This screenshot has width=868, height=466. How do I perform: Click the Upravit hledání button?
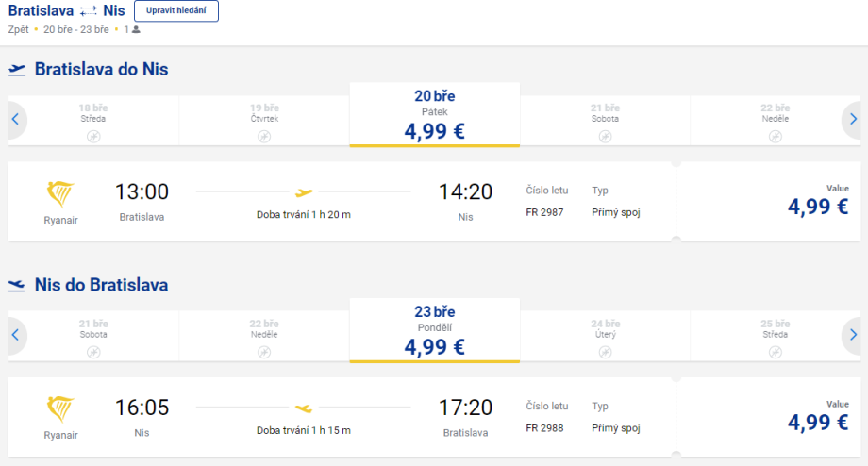tap(176, 11)
